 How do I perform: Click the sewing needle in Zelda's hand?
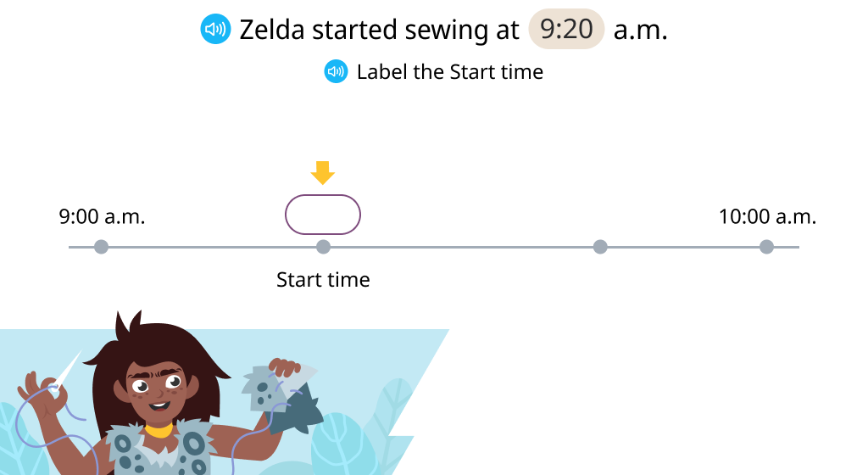[x=66, y=371]
